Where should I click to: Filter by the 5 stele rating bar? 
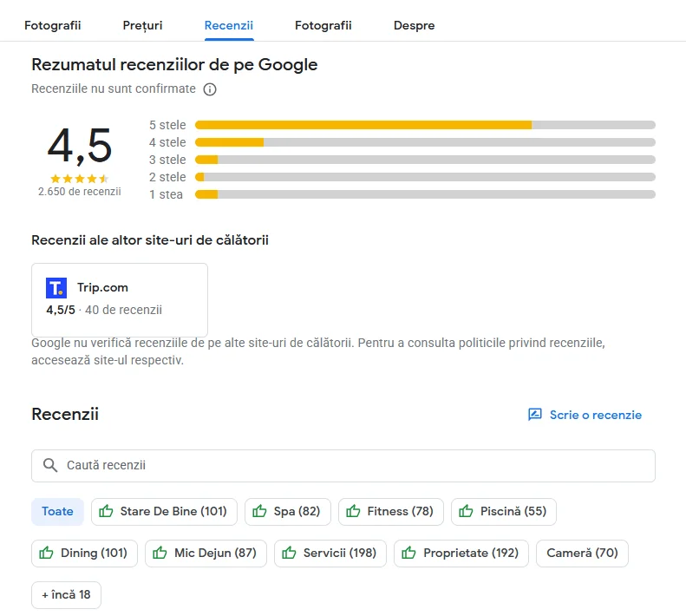(425, 125)
